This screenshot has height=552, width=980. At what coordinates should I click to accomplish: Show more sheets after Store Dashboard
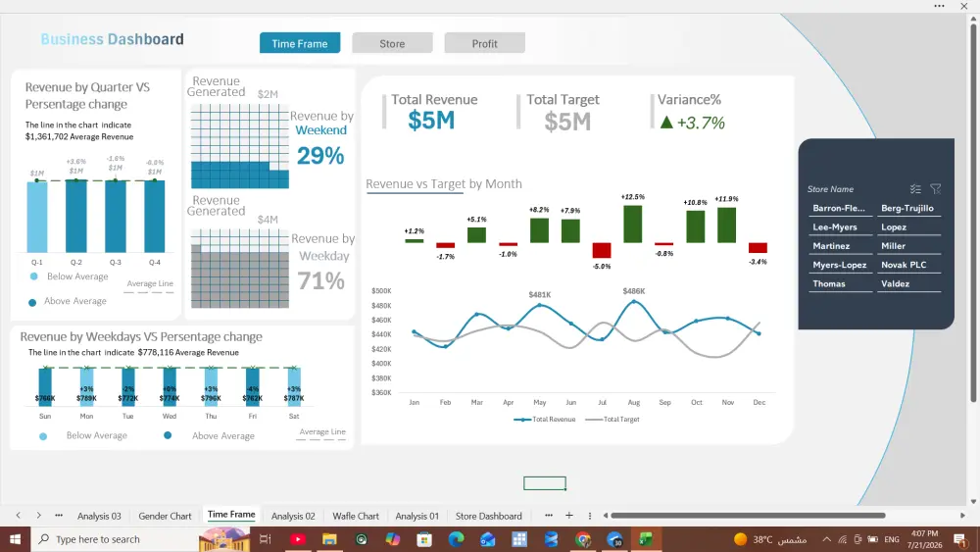549,515
